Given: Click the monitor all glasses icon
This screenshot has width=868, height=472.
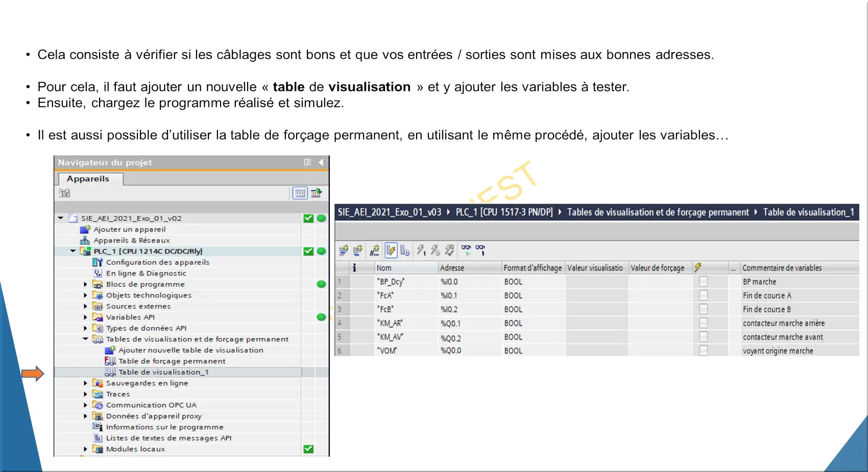Looking at the screenshot, I should pyautogui.click(x=466, y=250).
